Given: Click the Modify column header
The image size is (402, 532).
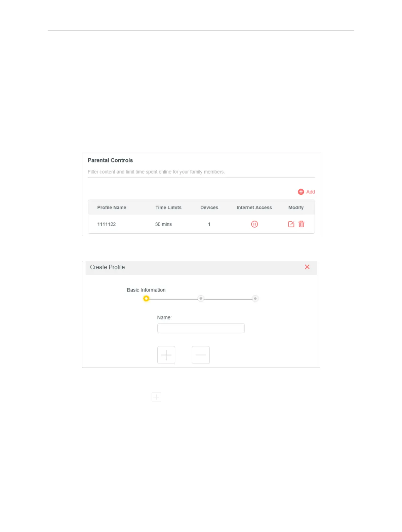Looking at the screenshot, I should click(x=296, y=207).
